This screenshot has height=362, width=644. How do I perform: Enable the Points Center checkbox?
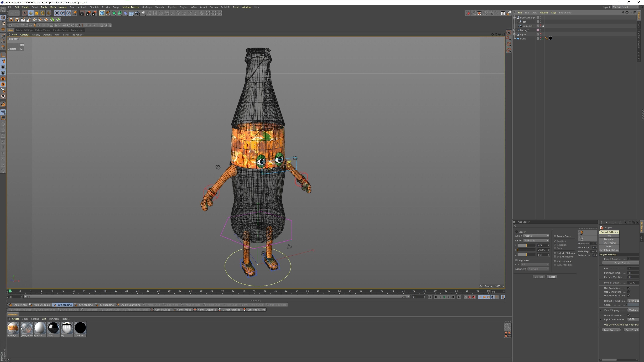[555, 236]
